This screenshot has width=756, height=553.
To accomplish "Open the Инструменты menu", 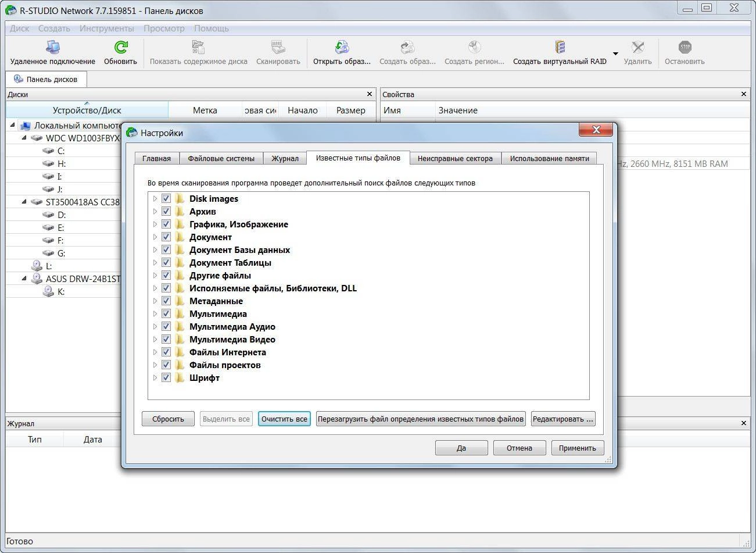I will [x=107, y=28].
